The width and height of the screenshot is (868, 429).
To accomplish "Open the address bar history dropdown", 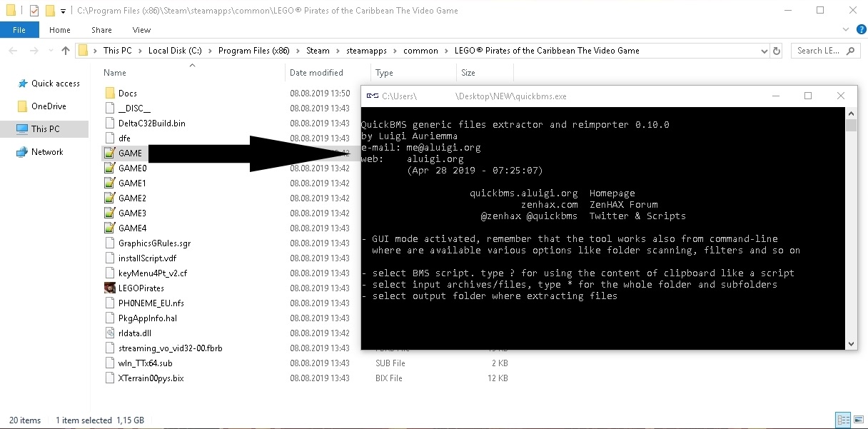I will pos(764,51).
